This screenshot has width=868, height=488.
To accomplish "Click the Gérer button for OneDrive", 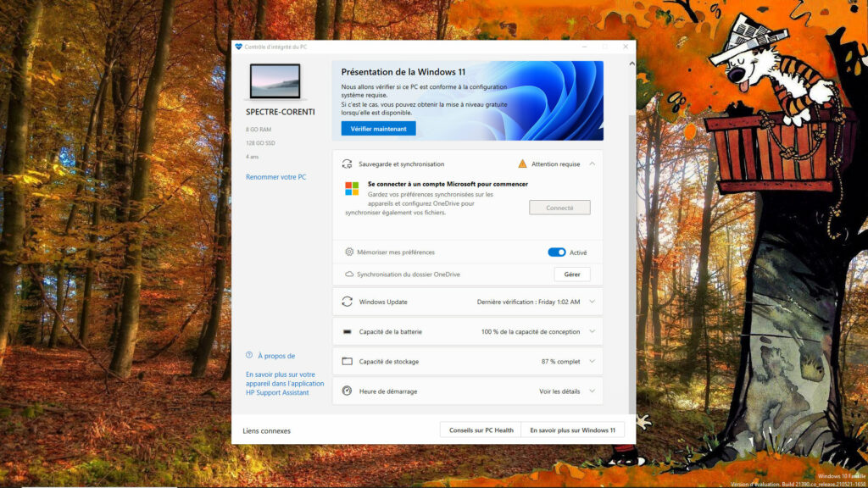I will click(571, 274).
